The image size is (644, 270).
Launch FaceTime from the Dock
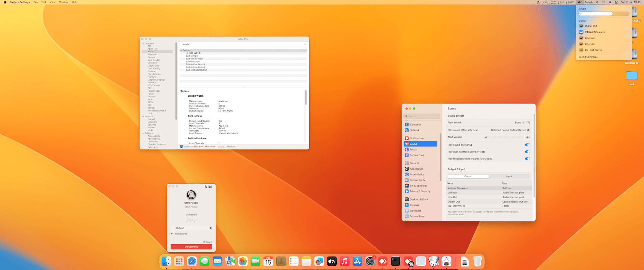coord(256,261)
